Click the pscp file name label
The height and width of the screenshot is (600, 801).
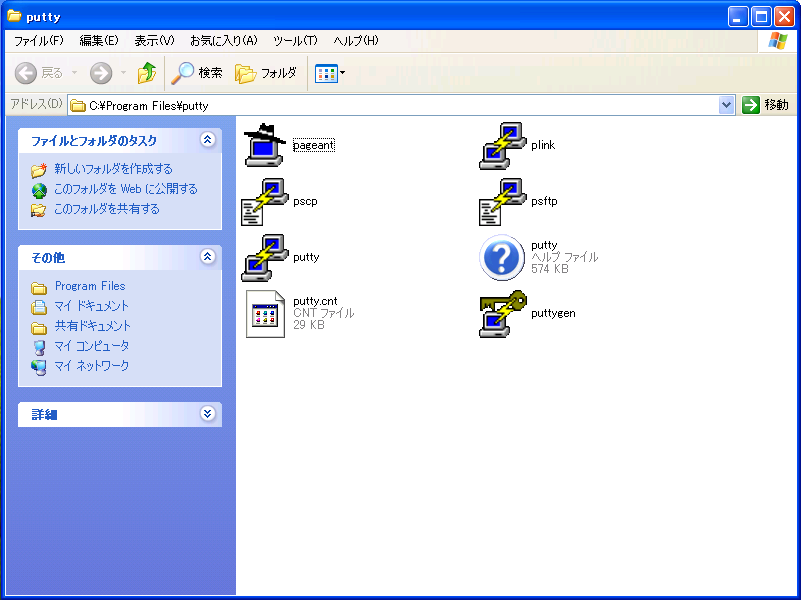point(305,202)
